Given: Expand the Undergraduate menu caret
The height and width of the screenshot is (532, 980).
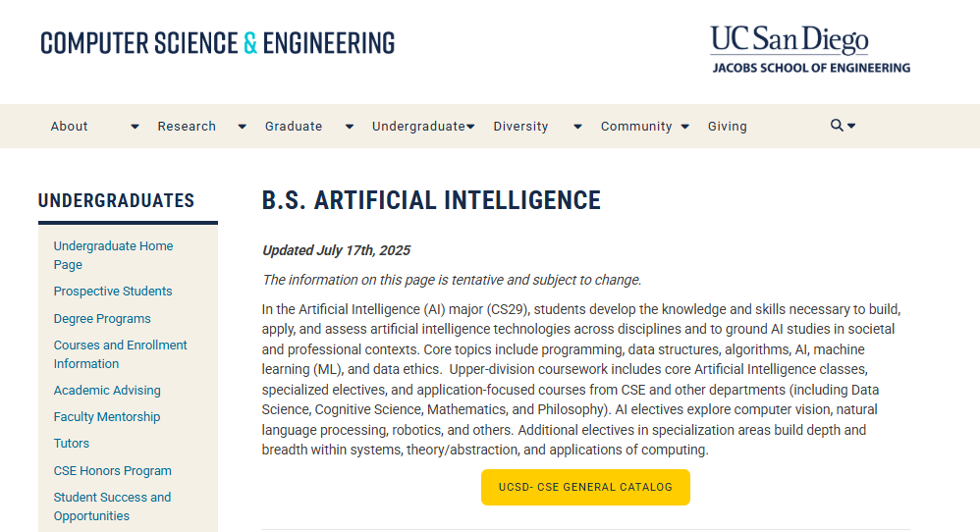Looking at the screenshot, I should [x=470, y=127].
